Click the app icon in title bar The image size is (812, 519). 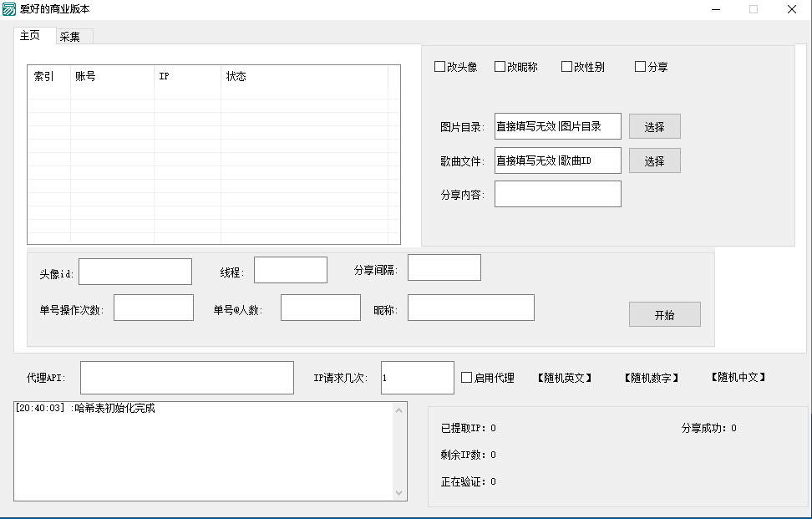point(9,9)
